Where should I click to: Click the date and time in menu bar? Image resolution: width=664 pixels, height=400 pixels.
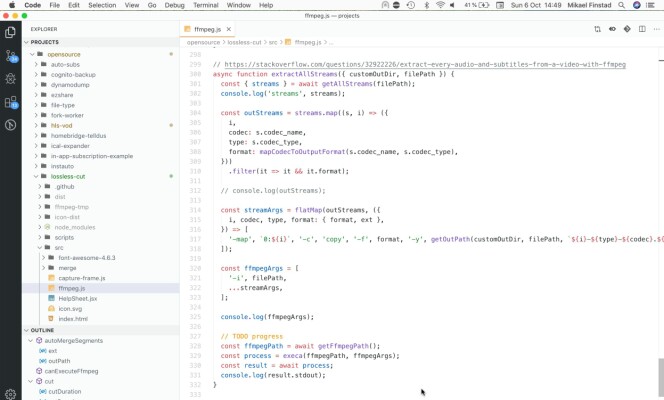tap(536, 5)
